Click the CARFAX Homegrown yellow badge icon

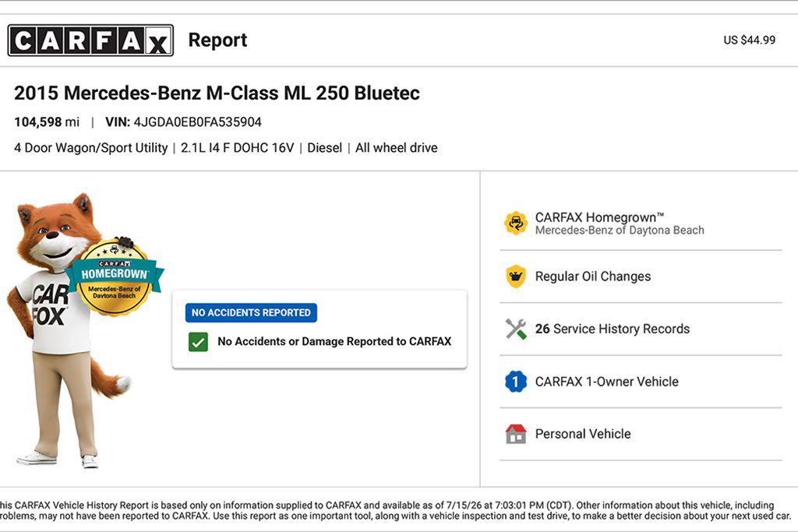(x=516, y=224)
